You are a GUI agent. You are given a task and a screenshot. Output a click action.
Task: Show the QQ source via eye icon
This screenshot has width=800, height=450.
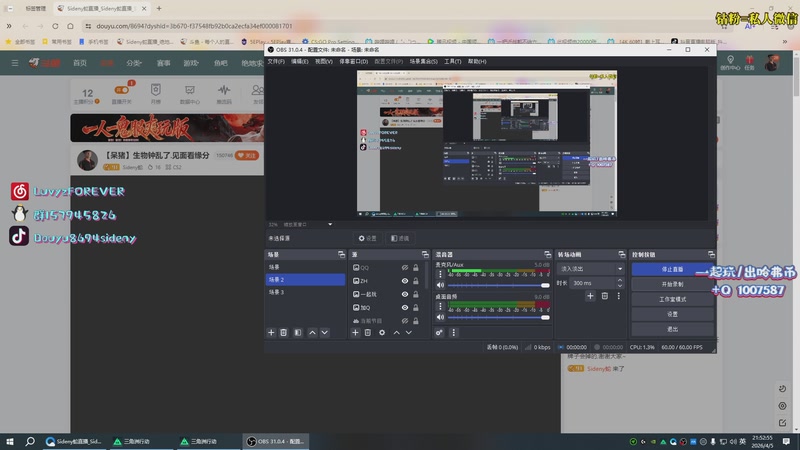click(x=405, y=268)
